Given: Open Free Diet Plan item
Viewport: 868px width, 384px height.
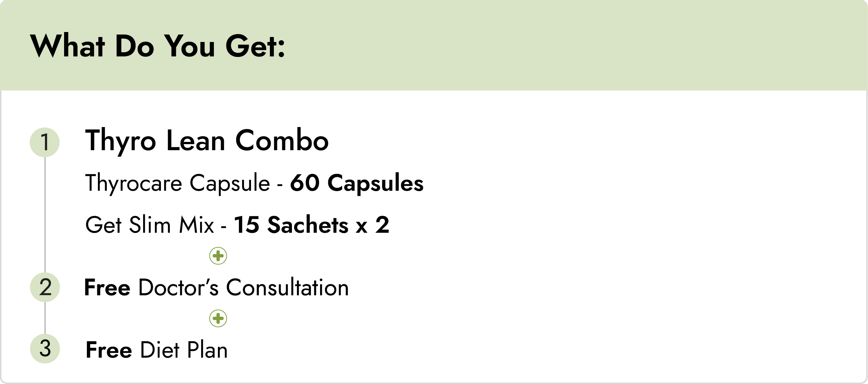Looking at the screenshot, I should [x=157, y=350].
